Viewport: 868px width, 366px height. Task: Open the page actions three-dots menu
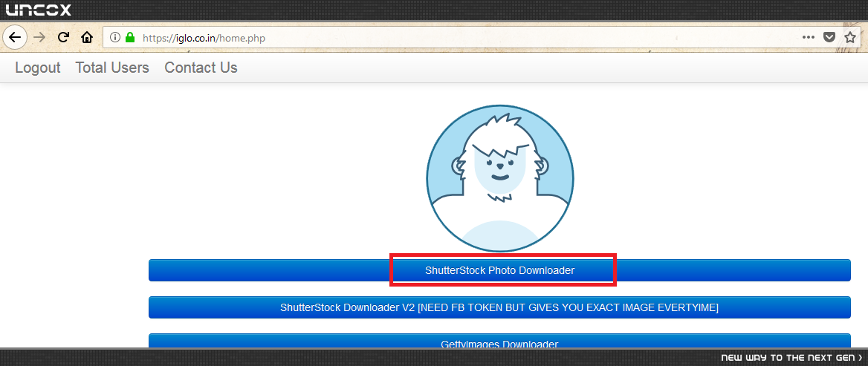(x=809, y=38)
